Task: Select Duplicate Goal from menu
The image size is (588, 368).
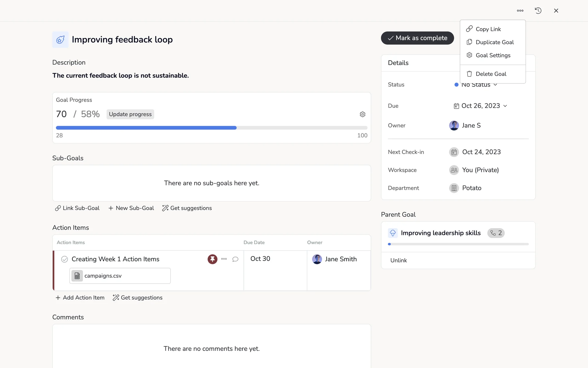Action: coord(494,42)
